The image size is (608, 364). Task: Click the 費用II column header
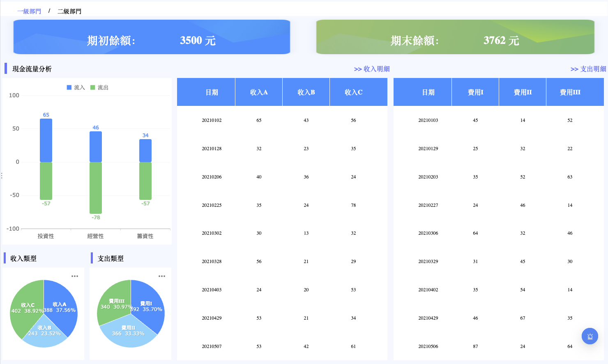click(523, 92)
